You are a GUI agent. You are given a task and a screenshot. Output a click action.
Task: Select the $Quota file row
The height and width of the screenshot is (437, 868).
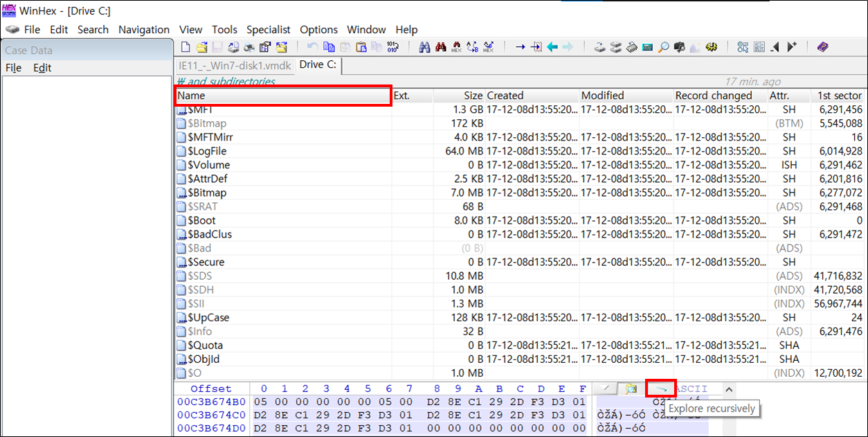(520, 345)
